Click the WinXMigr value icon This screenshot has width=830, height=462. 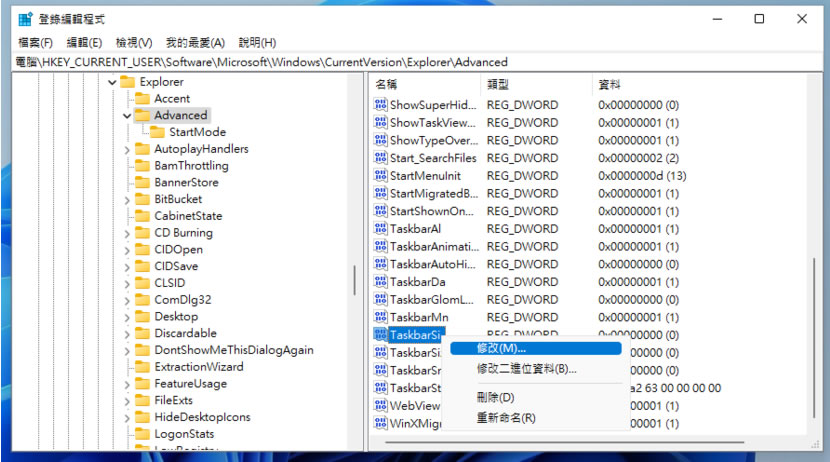click(x=380, y=423)
